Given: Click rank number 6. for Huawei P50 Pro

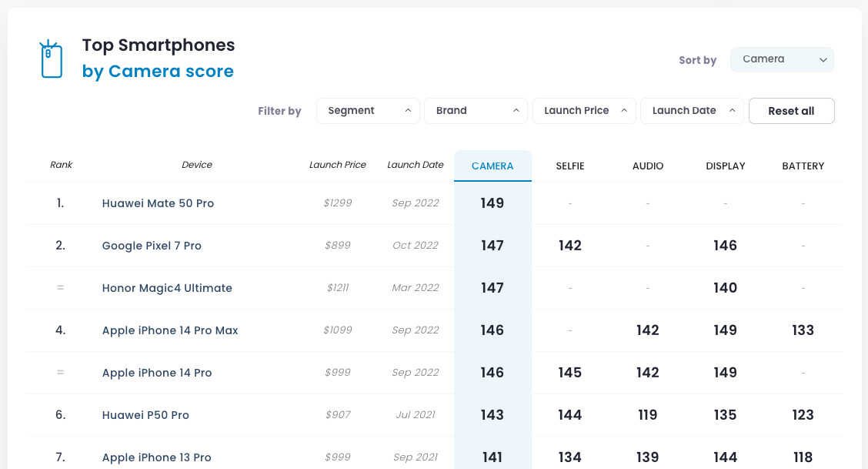Looking at the screenshot, I should tap(60, 415).
